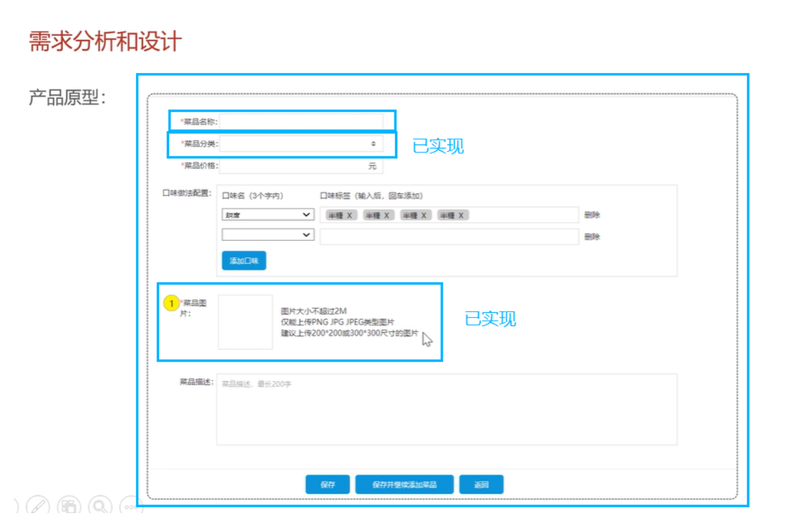Click the slide title 需求分析和设计
Screen dimensions: 812x519
[x=105, y=41]
